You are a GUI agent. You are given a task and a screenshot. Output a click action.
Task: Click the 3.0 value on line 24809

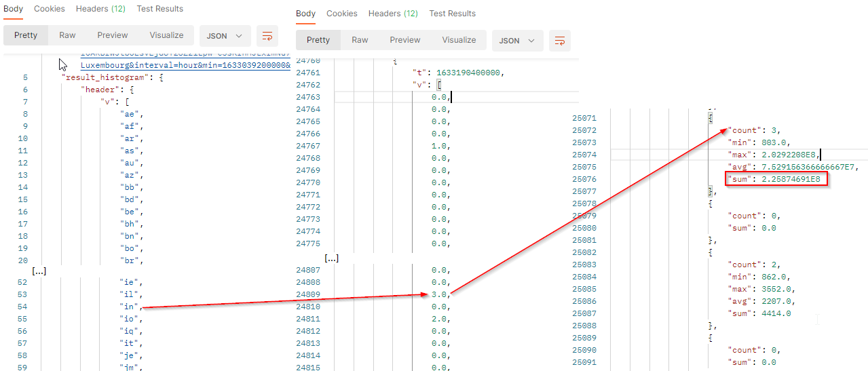click(439, 294)
